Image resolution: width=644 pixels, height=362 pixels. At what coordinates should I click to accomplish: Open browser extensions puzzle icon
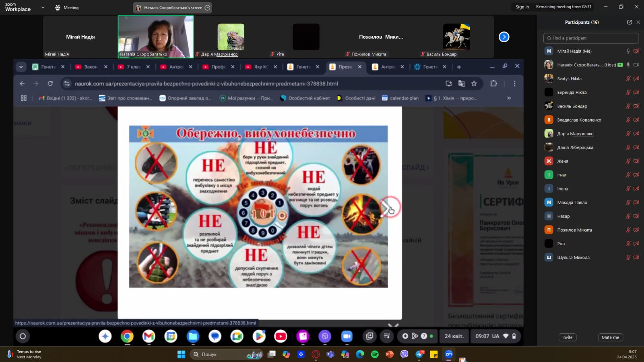(x=493, y=83)
